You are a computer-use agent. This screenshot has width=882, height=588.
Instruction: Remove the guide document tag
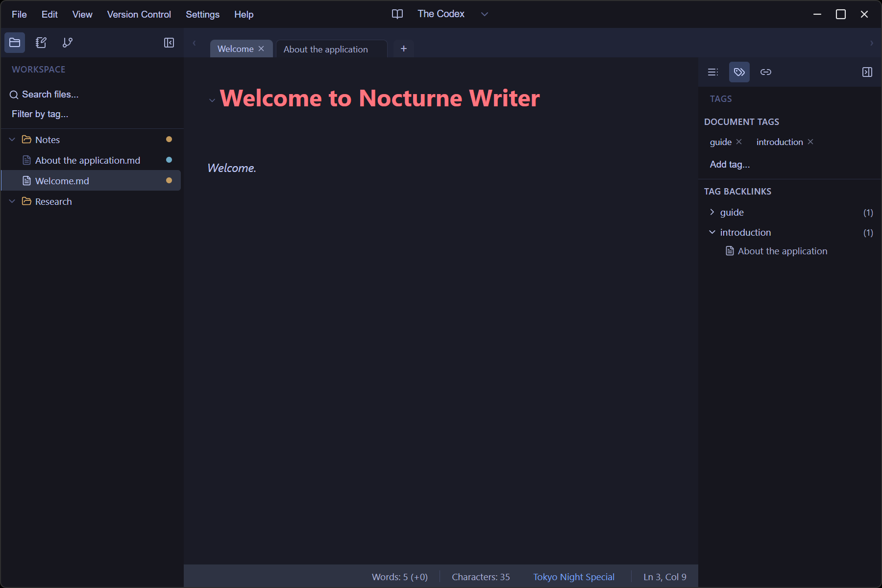tap(739, 142)
